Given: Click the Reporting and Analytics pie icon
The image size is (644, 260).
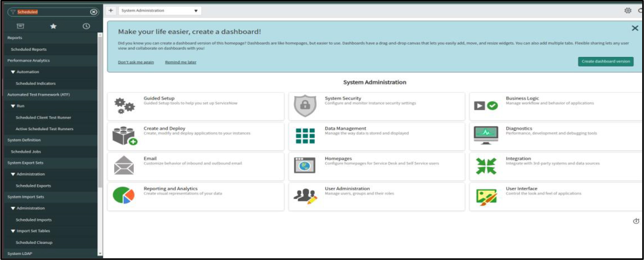Looking at the screenshot, I should coord(124,195).
